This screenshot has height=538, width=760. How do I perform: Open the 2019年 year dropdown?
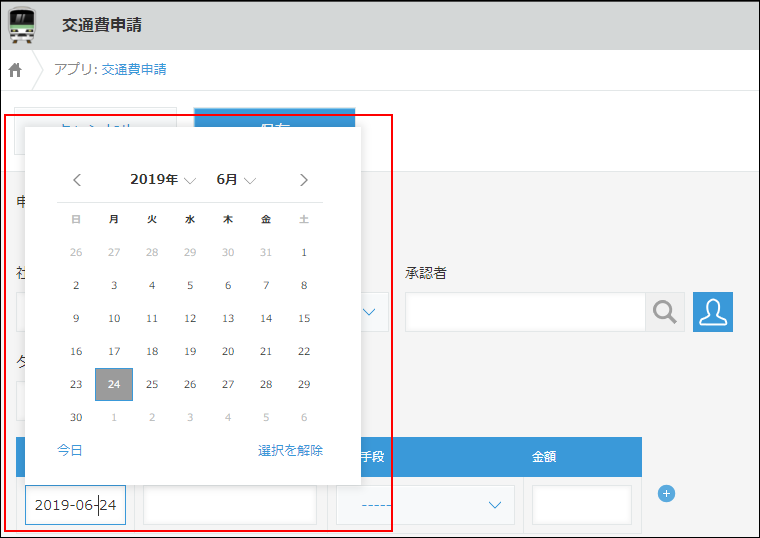point(163,179)
